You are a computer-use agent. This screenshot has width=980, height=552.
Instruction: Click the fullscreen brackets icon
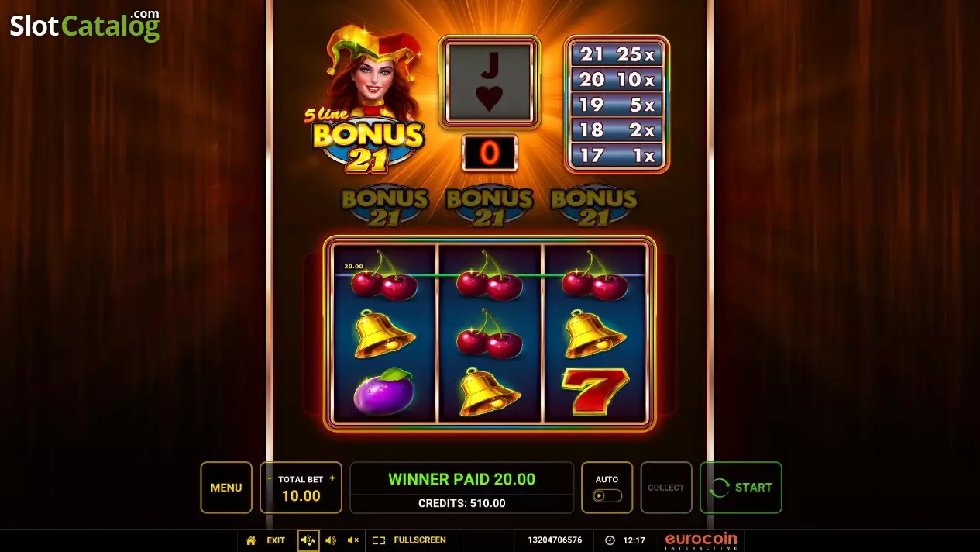pyautogui.click(x=379, y=540)
